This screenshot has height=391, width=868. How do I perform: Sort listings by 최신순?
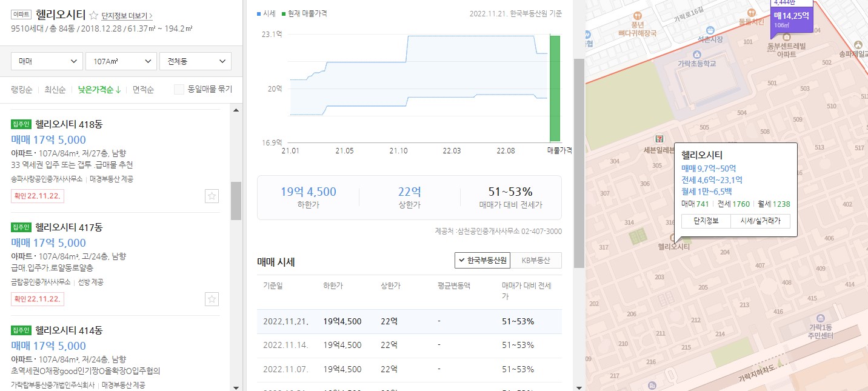pyautogui.click(x=55, y=90)
